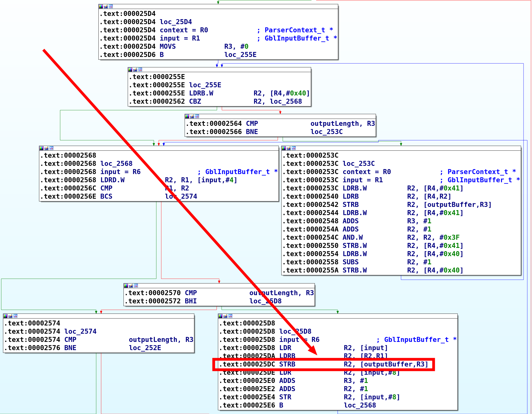Follow the loc_252E operand of BNE at 00002576
Screen dimensions: 532x414
coord(145,348)
